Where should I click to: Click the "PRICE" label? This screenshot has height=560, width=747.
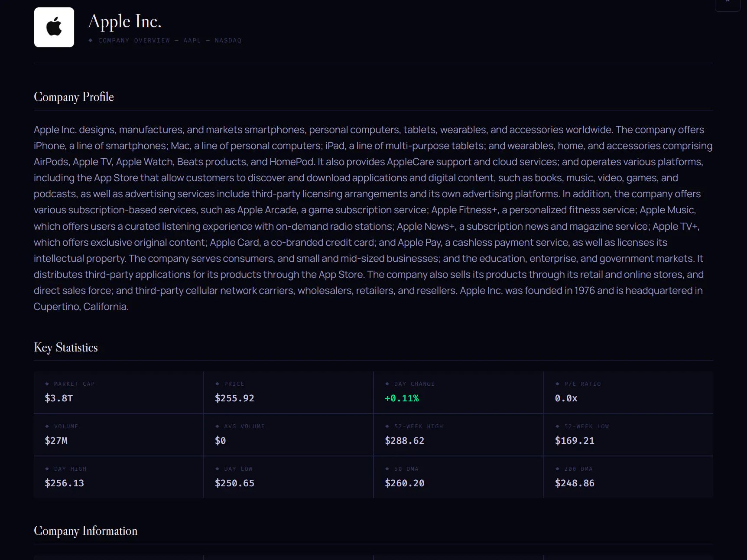234,384
